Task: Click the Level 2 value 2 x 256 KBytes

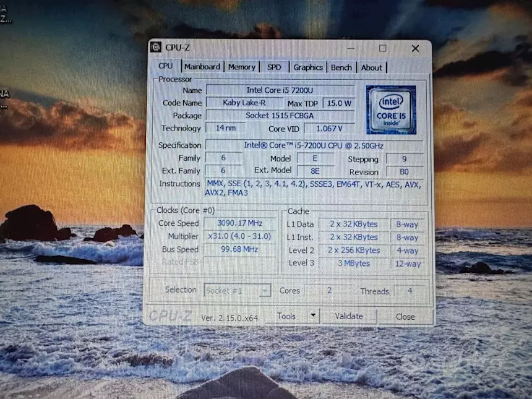Action: tap(354, 250)
